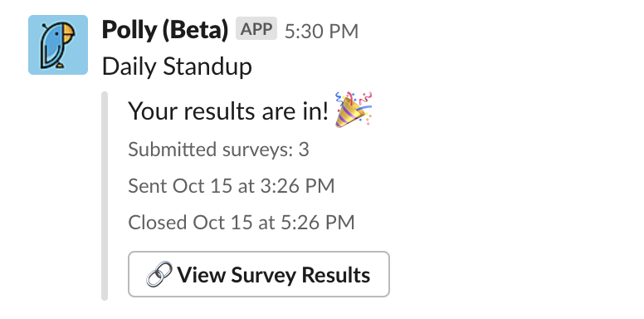Click the Submitted surveys: 3 line
Screen dimensions: 644x319
[218, 150]
